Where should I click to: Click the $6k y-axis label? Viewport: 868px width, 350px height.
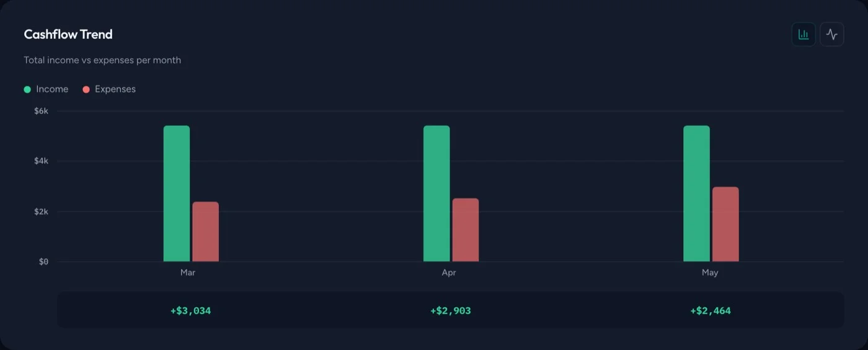41,111
